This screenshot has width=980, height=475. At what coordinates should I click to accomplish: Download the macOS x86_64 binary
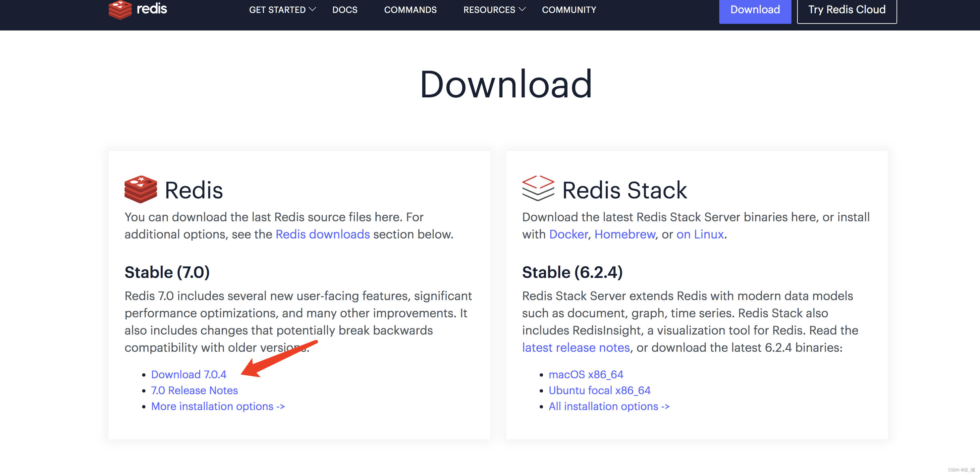[x=586, y=374]
